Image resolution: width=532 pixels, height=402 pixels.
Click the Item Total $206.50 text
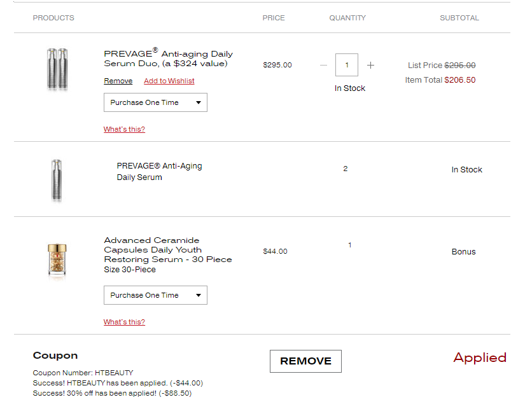tap(440, 80)
